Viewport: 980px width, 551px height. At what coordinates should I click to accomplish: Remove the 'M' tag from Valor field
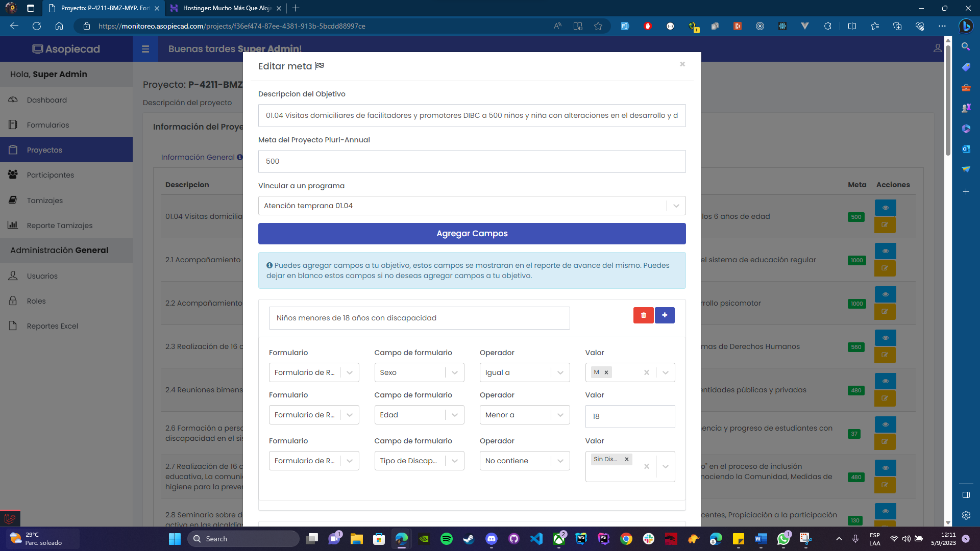(x=606, y=372)
